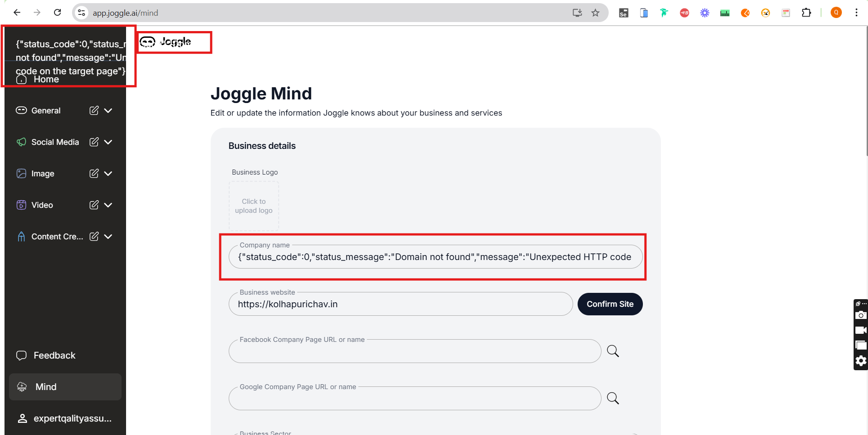Viewport: 868px width, 435px height.
Task: Expand the General section chevron
Action: point(108,111)
